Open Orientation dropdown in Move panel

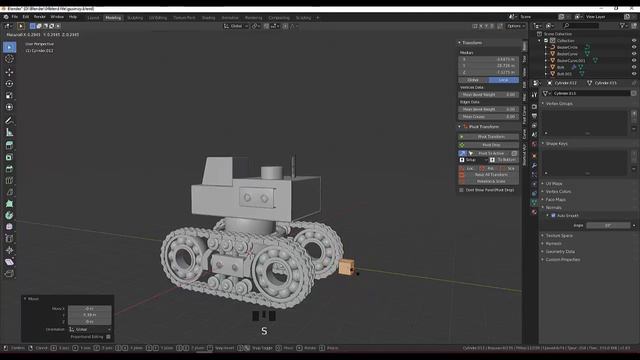point(90,329)
